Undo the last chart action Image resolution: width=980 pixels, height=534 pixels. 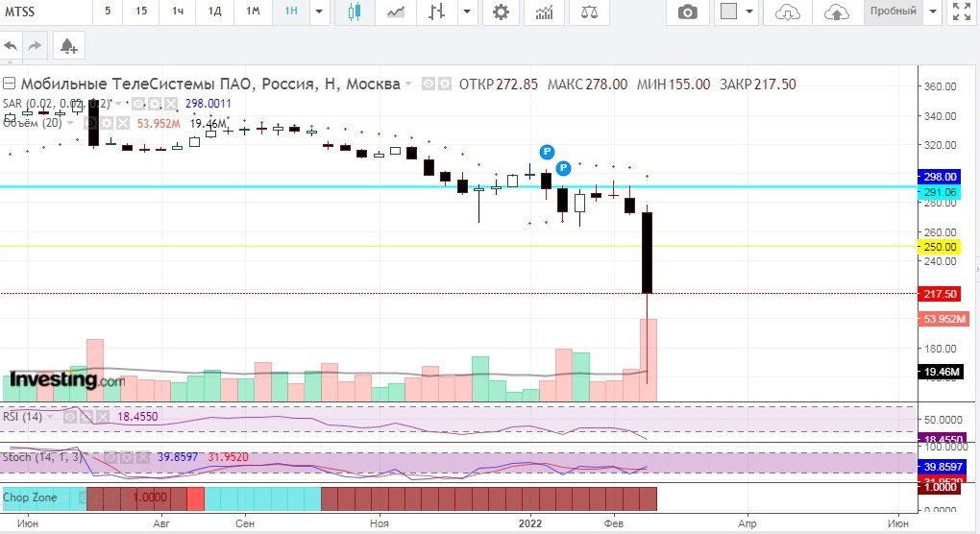click(x=11, y=45)
